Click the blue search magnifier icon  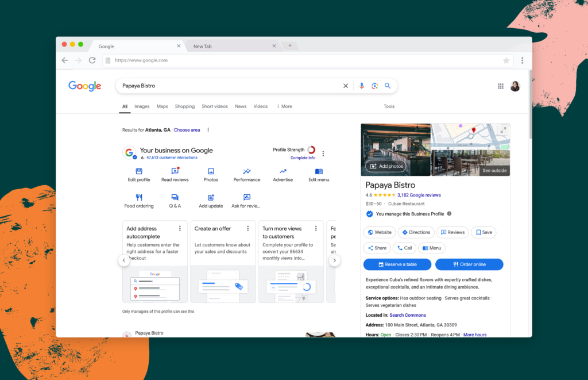coord(388,86)
